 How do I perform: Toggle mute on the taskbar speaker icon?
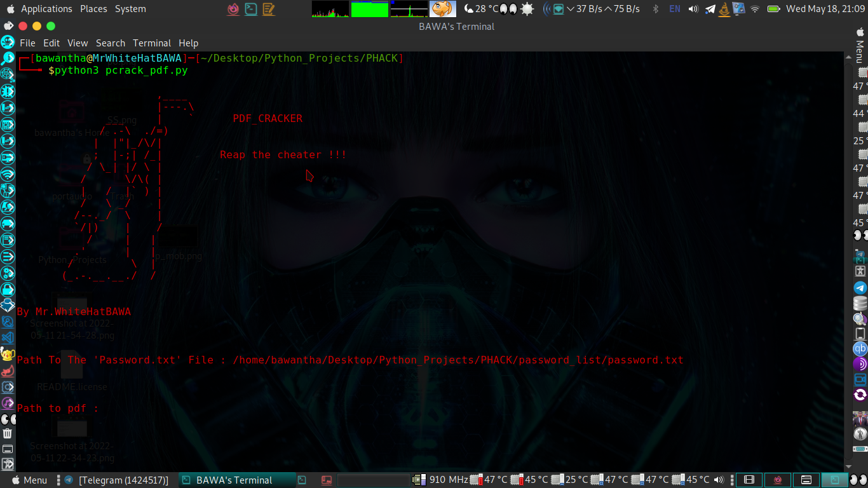[718, 480]
